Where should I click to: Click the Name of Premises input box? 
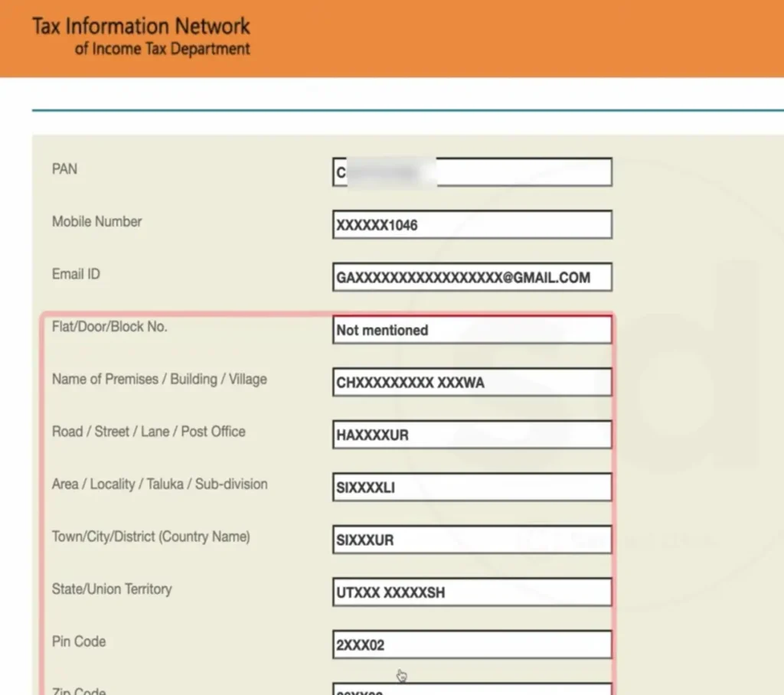point(472,383)
